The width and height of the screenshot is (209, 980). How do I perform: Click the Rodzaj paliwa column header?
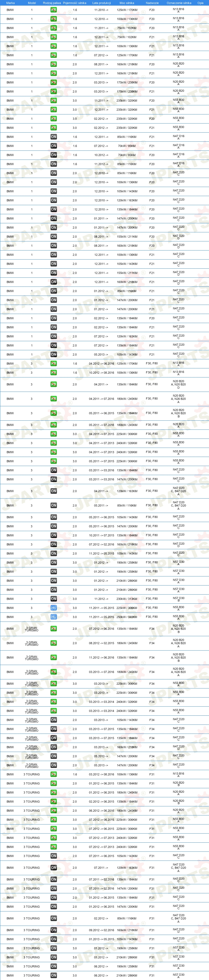52,3
